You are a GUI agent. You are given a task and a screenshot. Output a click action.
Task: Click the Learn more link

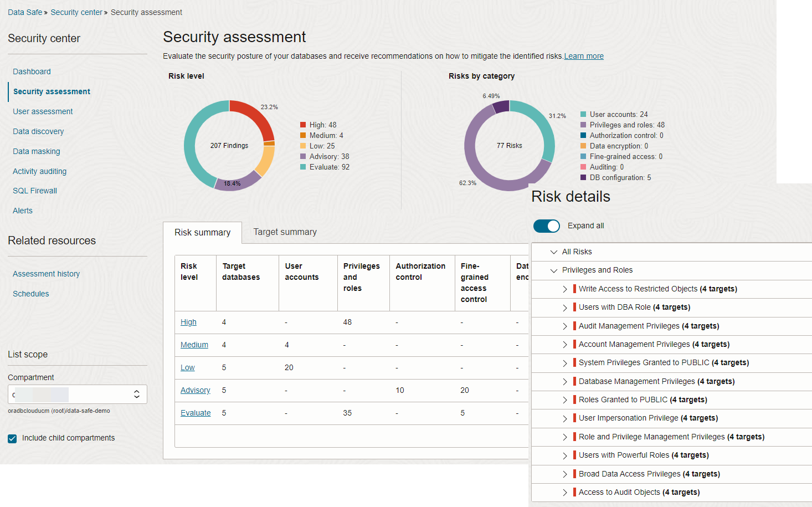(583, 55)
